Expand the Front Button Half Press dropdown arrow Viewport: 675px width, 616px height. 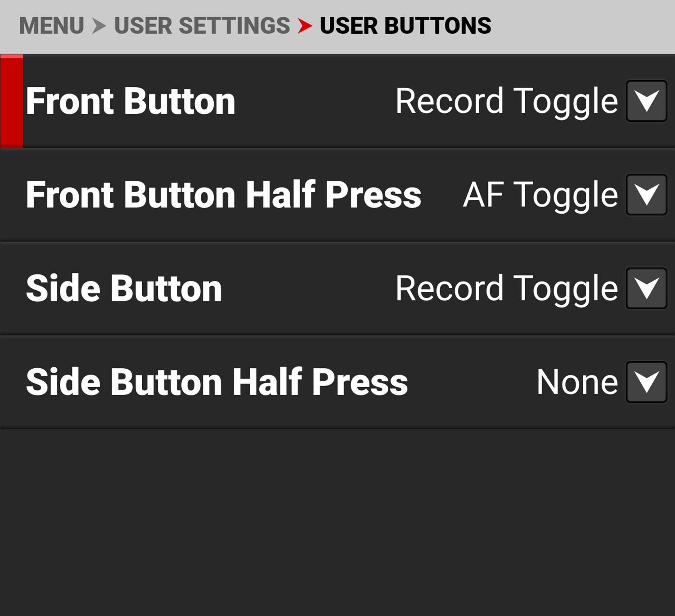point(646,195)
